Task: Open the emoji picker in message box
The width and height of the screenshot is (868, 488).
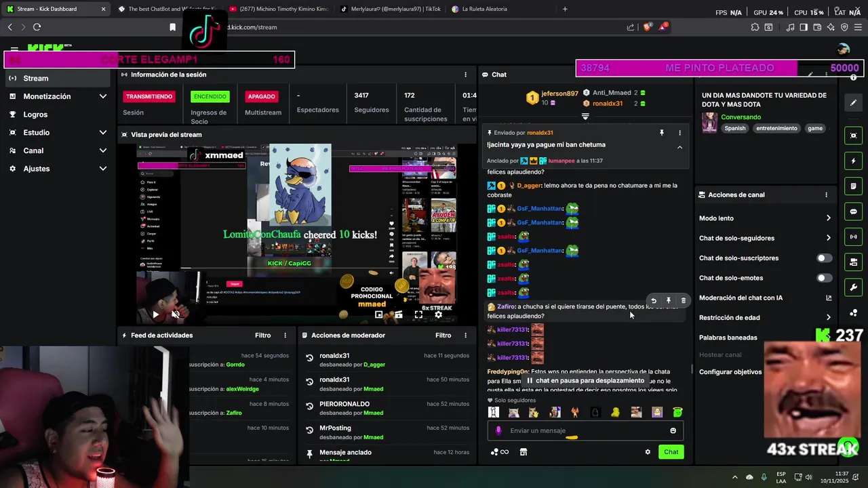Action: click(673, 430)
